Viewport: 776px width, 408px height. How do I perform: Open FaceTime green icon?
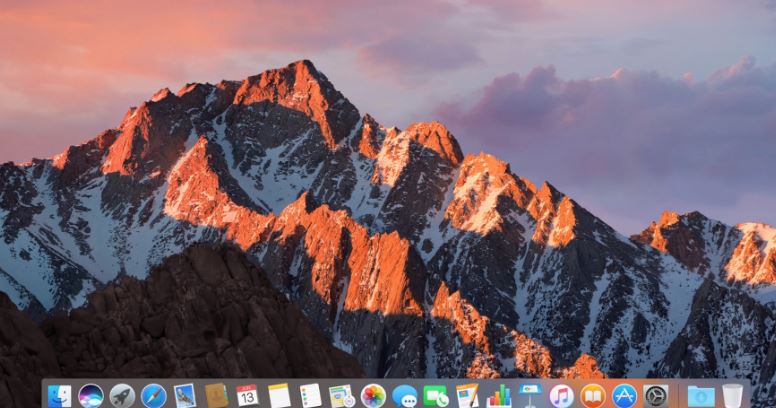pos(436,396)
